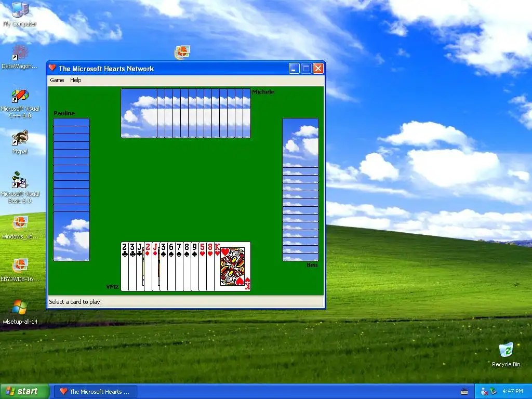Click the Hearts window title bar icon

pyautogui.click(x=52, y=68)
